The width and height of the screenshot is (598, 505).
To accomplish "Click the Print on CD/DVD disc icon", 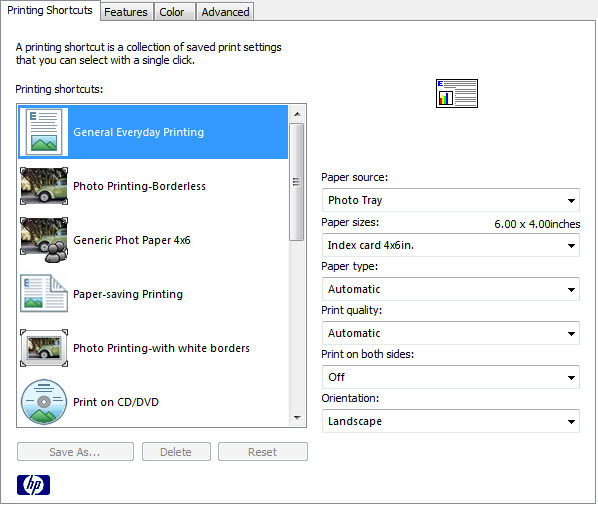I will click(44, 402).
